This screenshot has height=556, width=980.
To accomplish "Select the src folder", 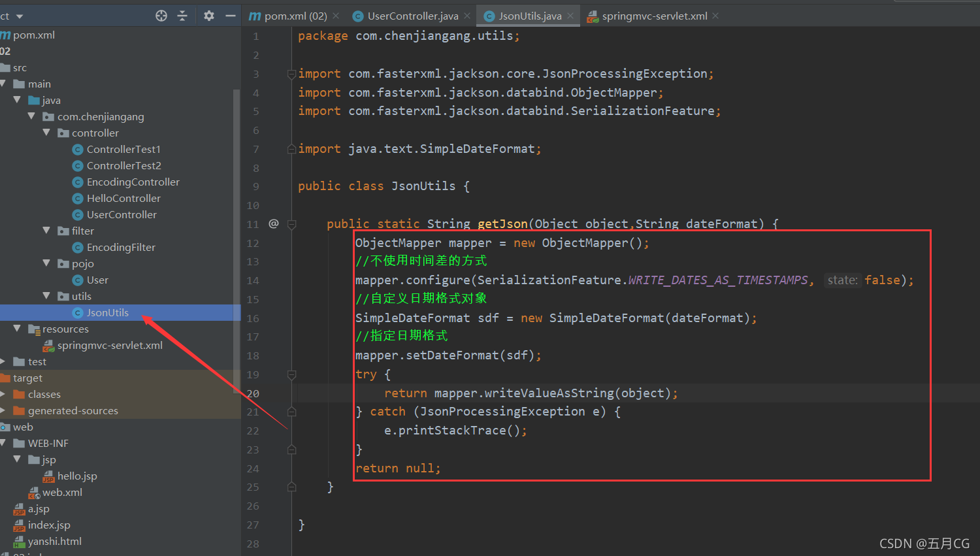I will click(20, 67).
